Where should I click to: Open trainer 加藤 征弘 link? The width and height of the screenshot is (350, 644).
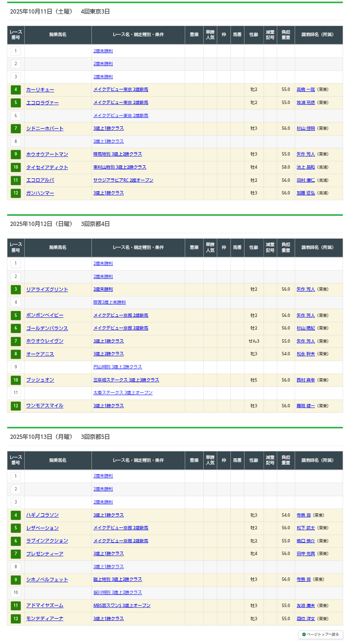pyautogui.click(x=306, y=193)
